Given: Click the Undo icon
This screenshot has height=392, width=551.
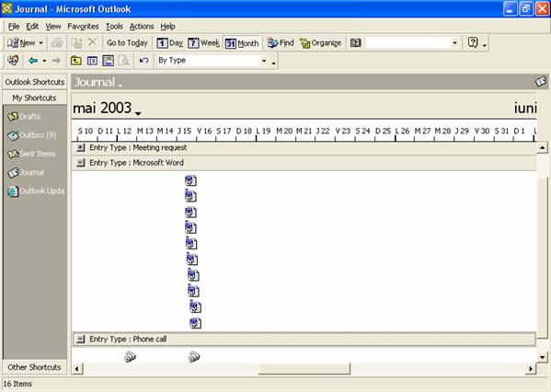Looking at the screenshot, I should coord(143,61).
